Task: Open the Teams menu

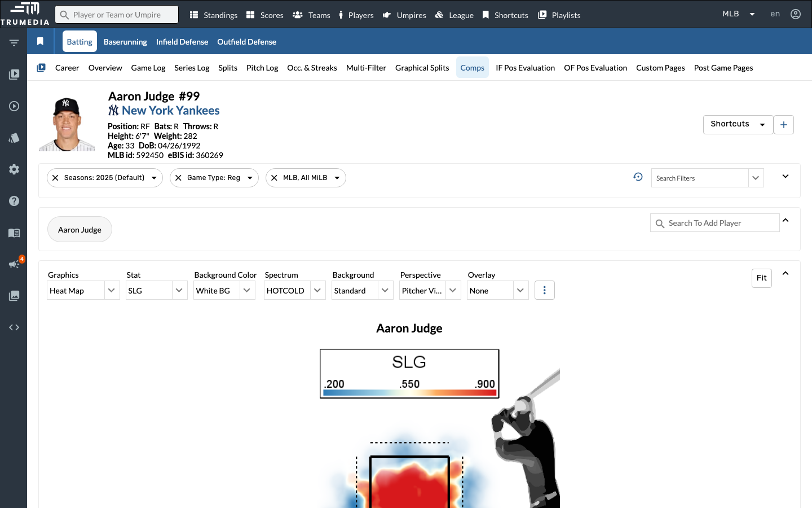Action: tap(311, 15)
